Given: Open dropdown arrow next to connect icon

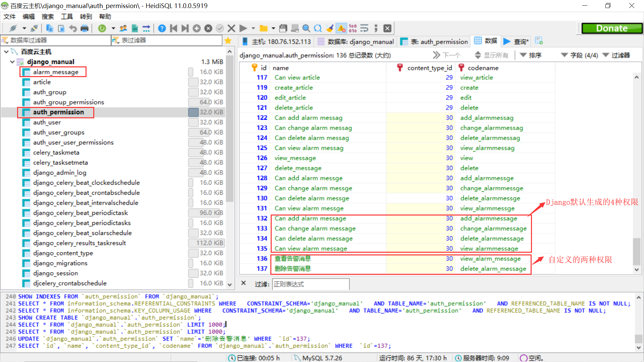Looking at the screenshot, I should coord(24,28).
